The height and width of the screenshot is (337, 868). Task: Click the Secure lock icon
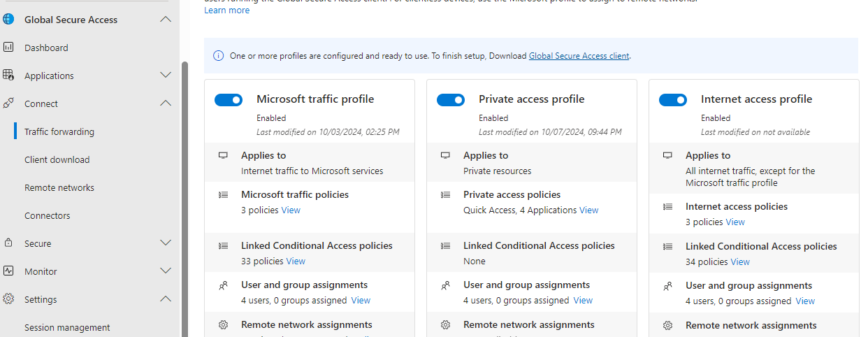(x=8, y=243)
